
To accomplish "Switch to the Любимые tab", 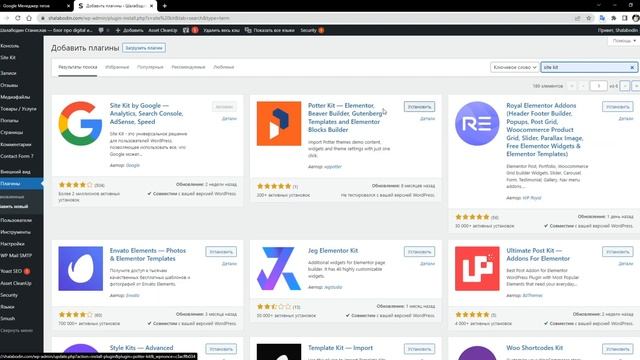I will point(224,67).
